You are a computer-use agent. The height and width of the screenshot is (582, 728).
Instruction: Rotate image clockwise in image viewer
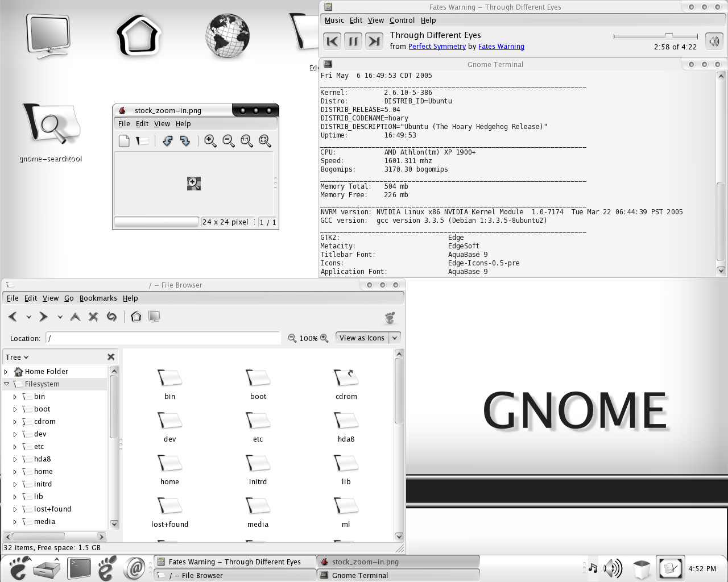(x=185, y=141)
